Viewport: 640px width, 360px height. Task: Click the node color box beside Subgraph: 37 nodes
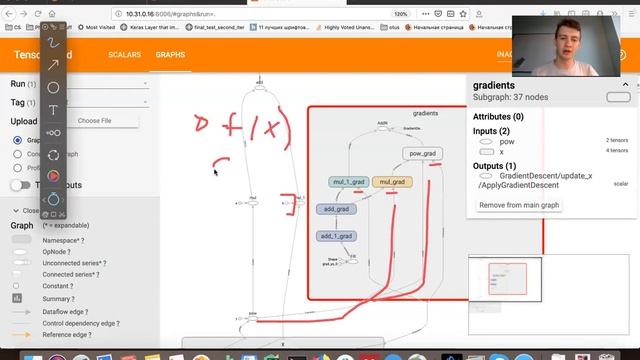tap(618, 97)
